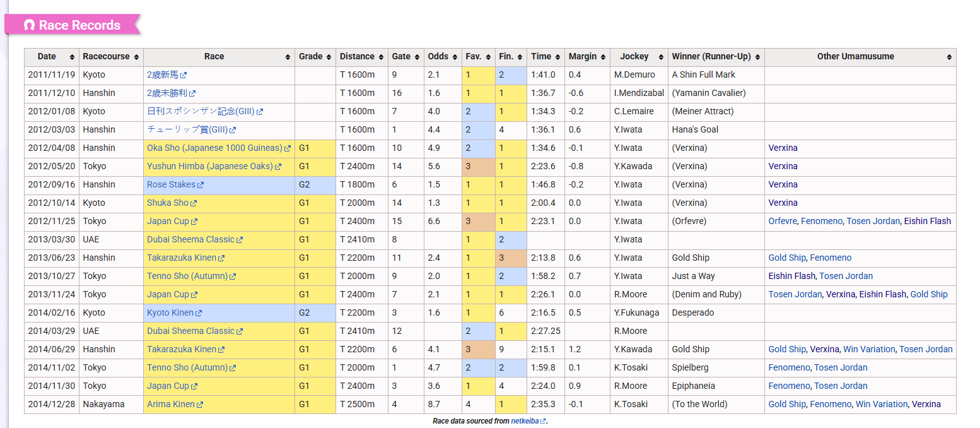Image resolution: width=980 pixels, height=428 pixels.
Task: Open the 2013/06/23 Takarazuka Kinen link
Action: click(x=185, y=258)
